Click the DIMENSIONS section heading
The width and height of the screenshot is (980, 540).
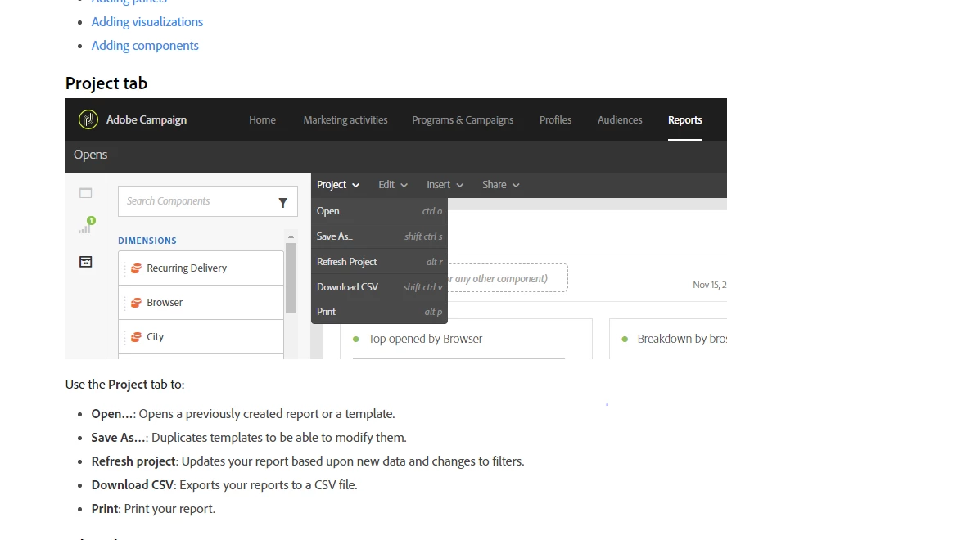147,241
